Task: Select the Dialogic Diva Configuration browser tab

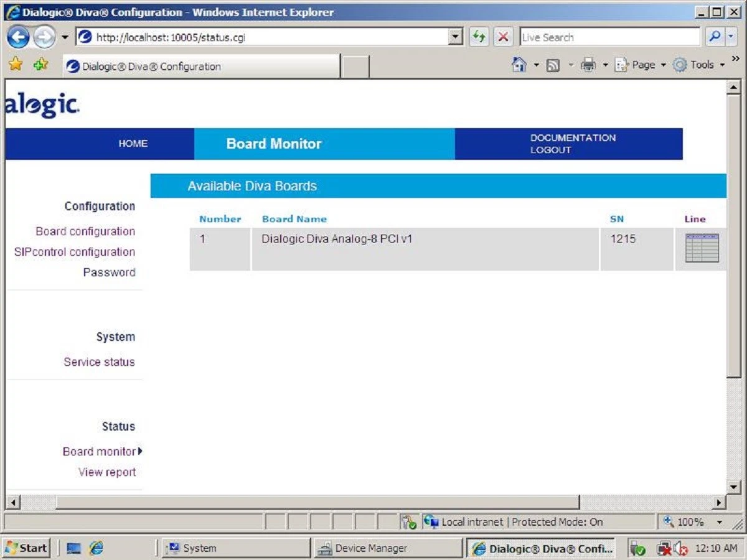Action: [201, 66]
